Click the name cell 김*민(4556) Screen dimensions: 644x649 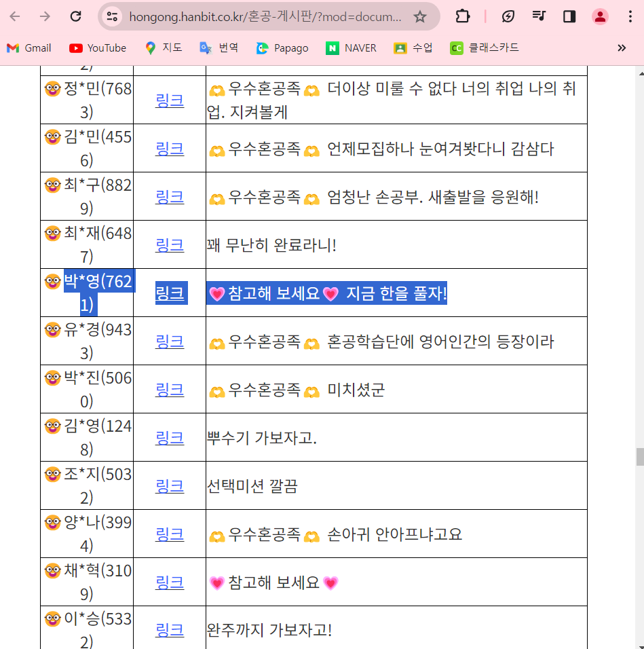(x=88, y=149)
